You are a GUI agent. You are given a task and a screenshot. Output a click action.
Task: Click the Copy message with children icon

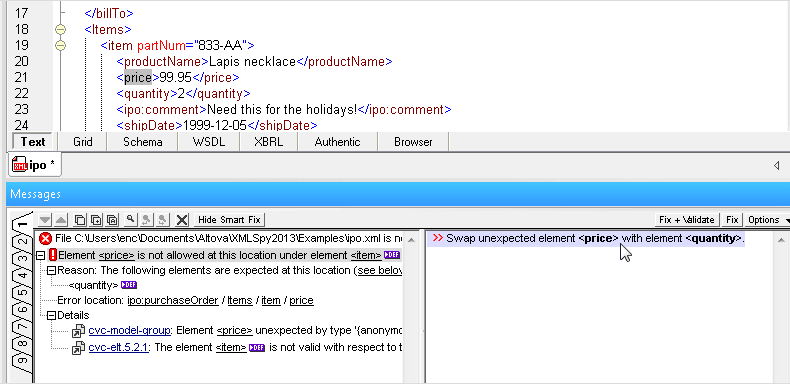click(x=96, y=220)
